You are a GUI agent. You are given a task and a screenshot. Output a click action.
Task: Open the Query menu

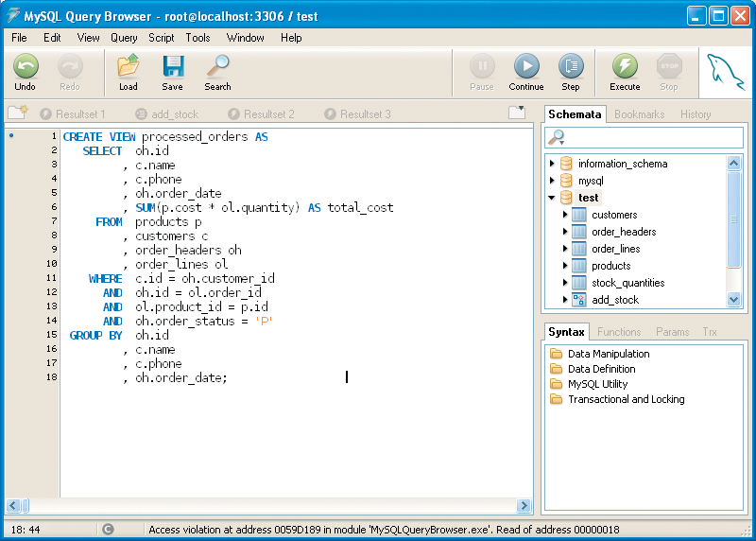pyautogui.click(x=124, y=38)
